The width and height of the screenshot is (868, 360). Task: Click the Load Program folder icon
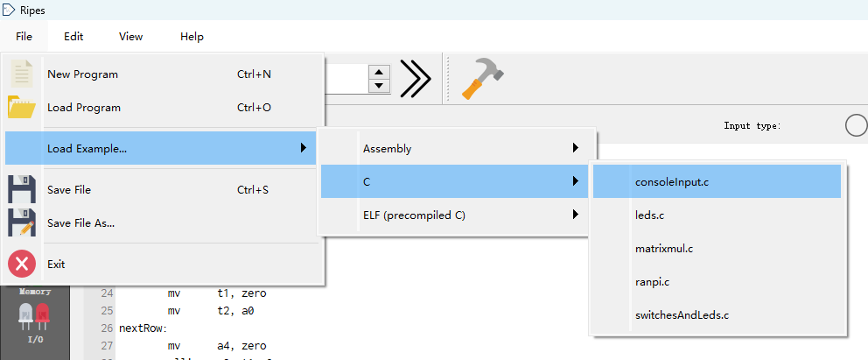point(22,108)
